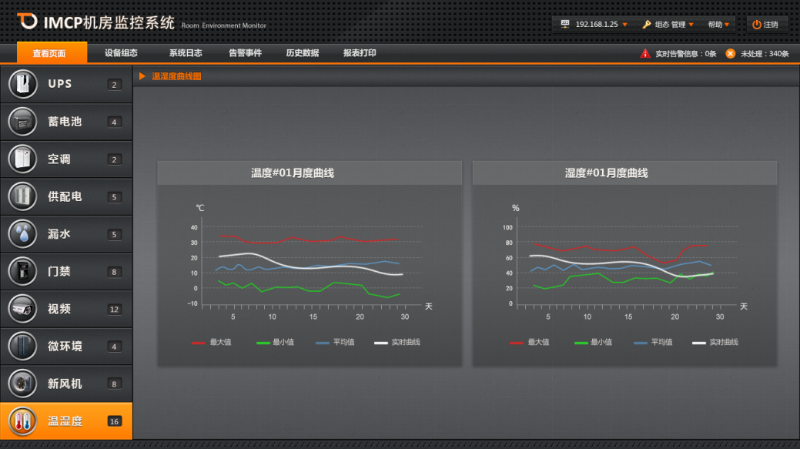The width and height of the screenshot is (800, 449).
Task: Switch to the 系统日志 tab
Action: [x=185, y=53]
